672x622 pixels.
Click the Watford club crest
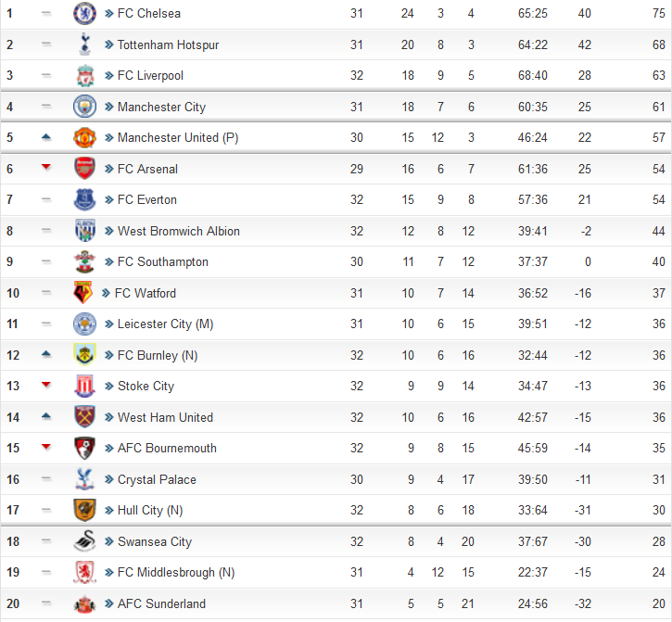(x=83, y=293)
